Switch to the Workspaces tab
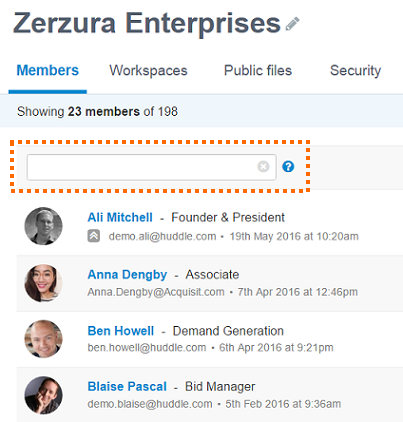 point(148,71)
